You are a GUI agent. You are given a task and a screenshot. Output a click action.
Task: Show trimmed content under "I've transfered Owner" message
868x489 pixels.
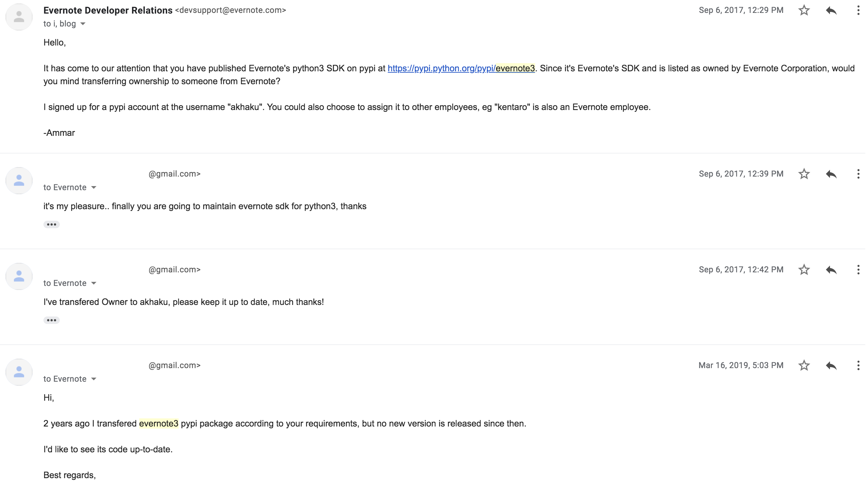click(51, 320)
